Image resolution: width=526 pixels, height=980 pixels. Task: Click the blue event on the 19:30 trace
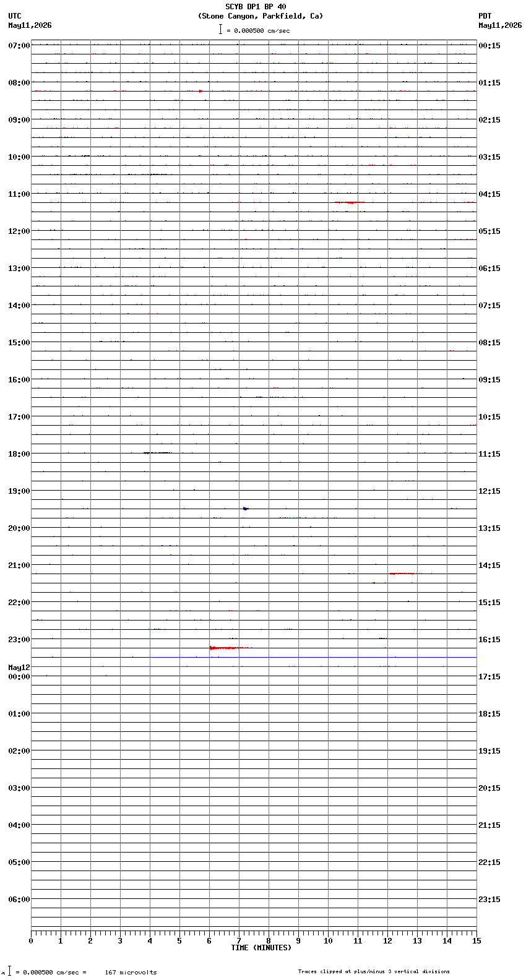click(x=246, y=509)
